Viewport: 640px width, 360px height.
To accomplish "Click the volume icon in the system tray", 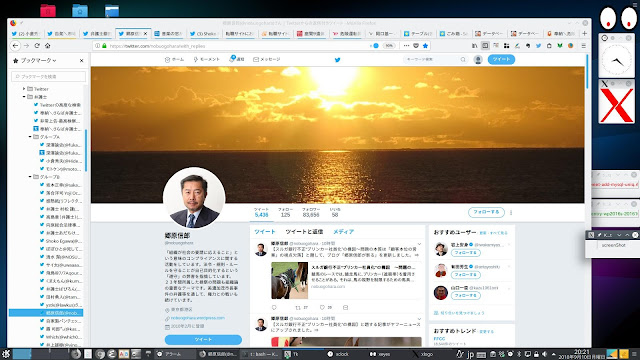I will 544,354.
